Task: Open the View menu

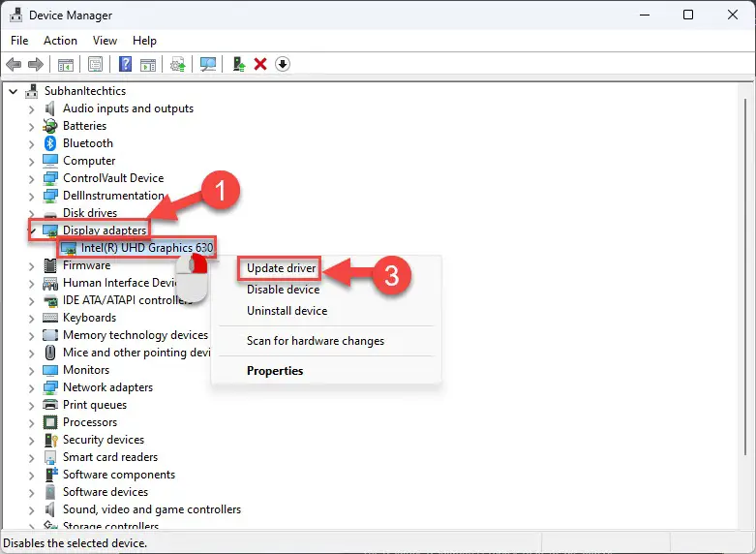Action: tap(105, 41)
